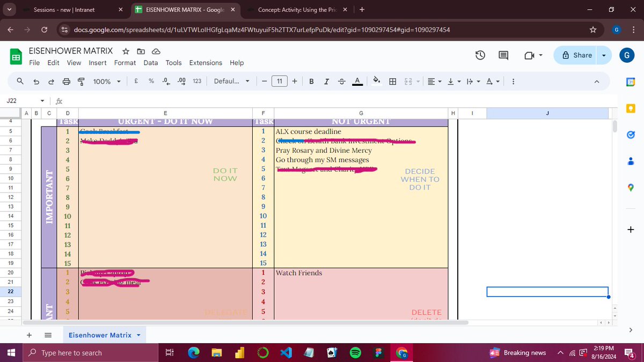This screenshot has height=362, width=644.
Task: Open more toolbar options (three dots)
Action: [x=514, y=82]
